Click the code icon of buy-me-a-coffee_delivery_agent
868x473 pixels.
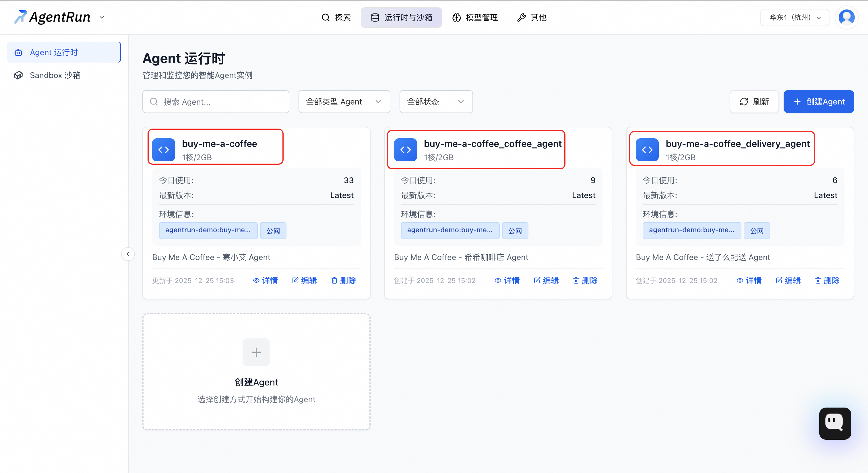(x=647, y=150)
